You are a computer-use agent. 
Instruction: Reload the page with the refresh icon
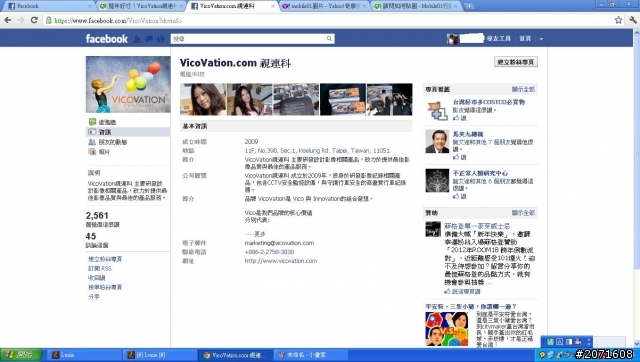[x=34, y=20]
